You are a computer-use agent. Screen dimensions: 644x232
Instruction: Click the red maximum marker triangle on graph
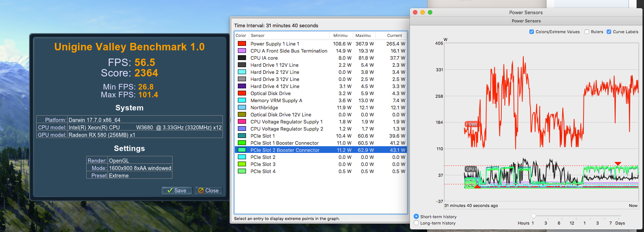click(618, 164)
